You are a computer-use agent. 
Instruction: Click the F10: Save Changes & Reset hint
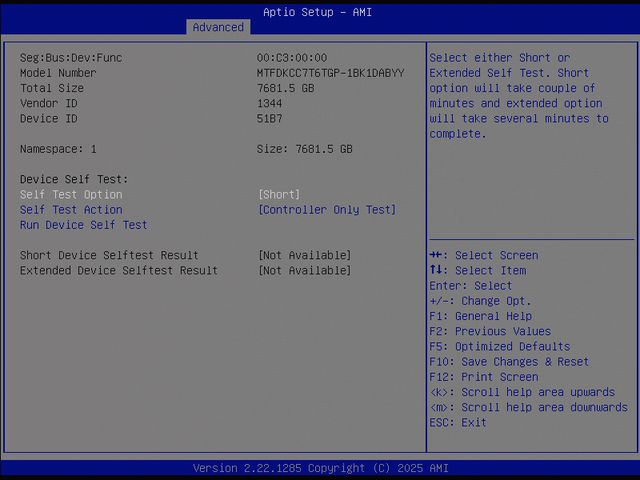coord(509,362)
